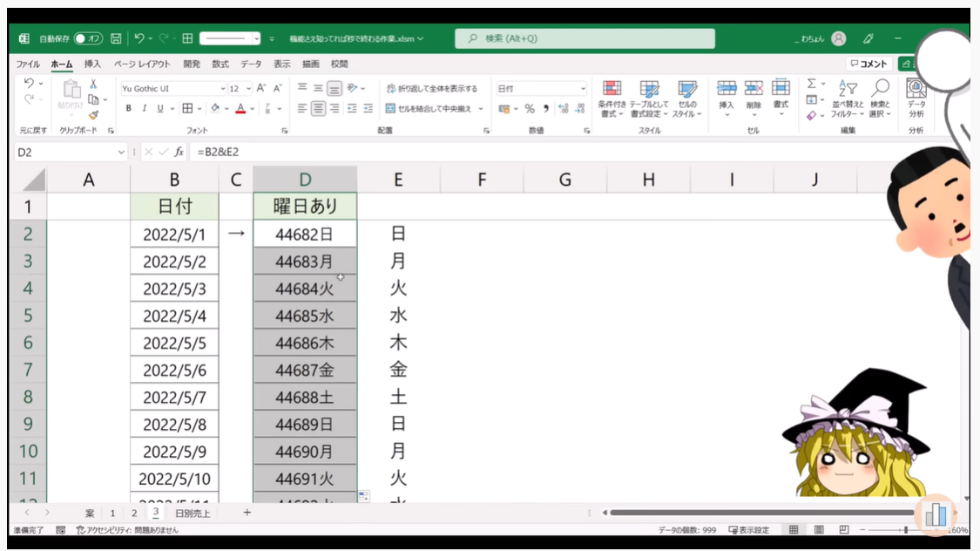Click the Data Analysis (データ分析) icon

pos(916,99)
